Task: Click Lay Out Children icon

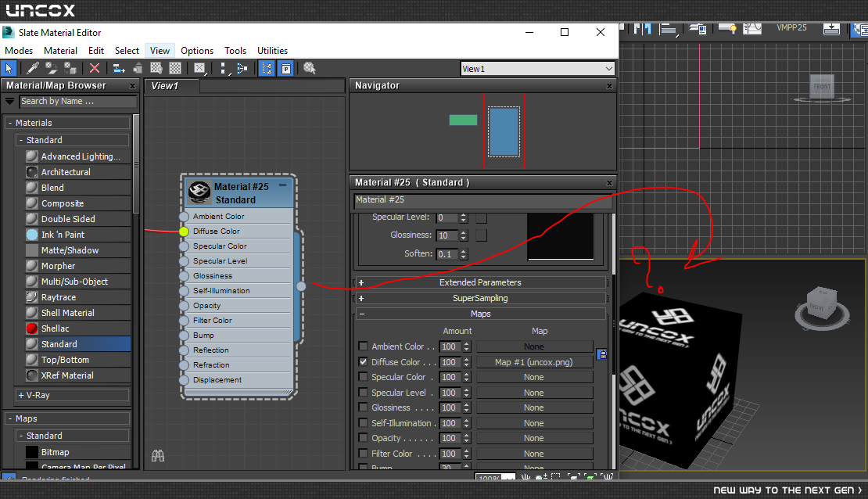Action: point(242,69)
